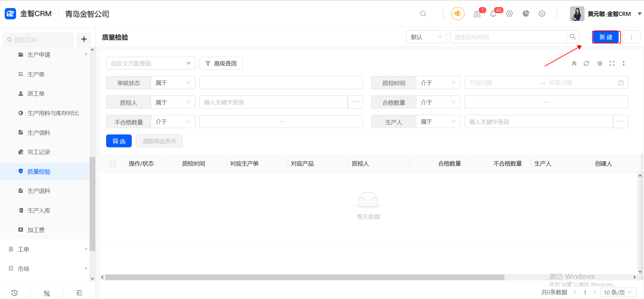Sort by 质检时间 column header
The image size is (644, 299).
pos(194,164)
